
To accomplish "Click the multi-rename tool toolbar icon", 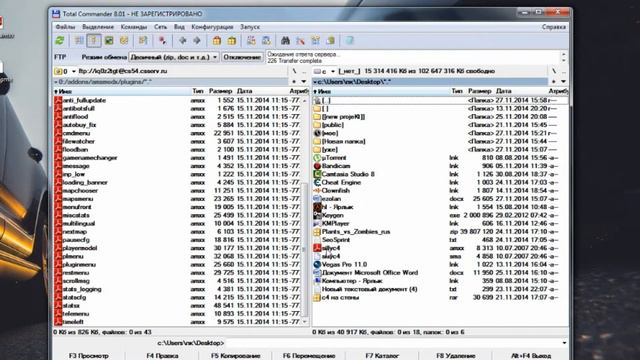I will (x=301, y=40).
